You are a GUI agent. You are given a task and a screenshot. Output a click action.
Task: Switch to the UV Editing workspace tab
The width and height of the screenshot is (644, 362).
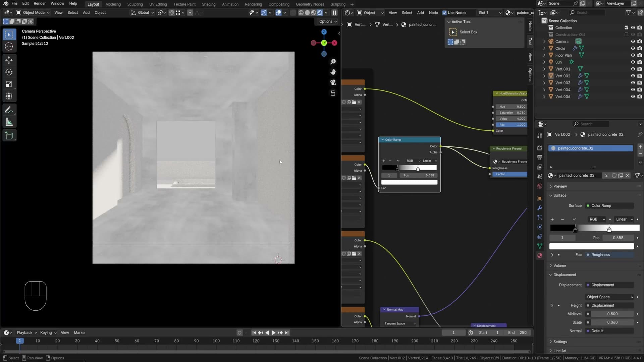point(158,4)
